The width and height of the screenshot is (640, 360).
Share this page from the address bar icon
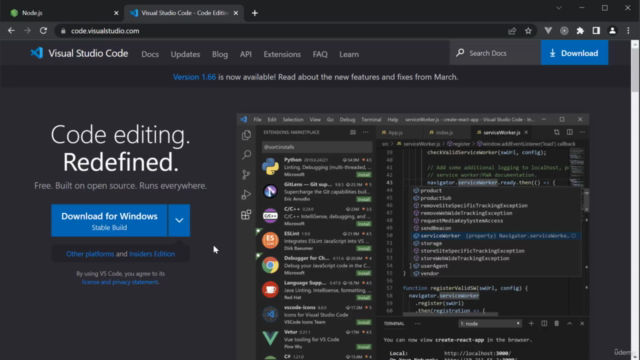coord(512,31)
